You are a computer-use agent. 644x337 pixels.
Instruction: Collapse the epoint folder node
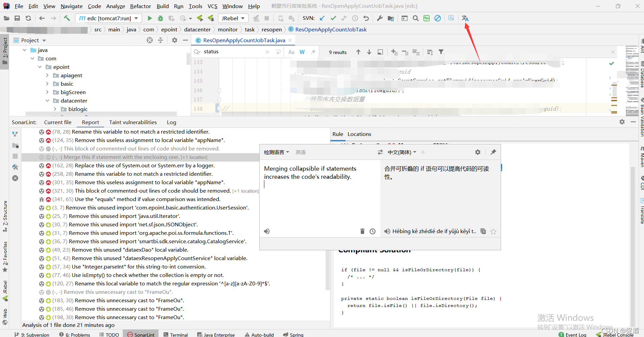[x=40, y=67]
